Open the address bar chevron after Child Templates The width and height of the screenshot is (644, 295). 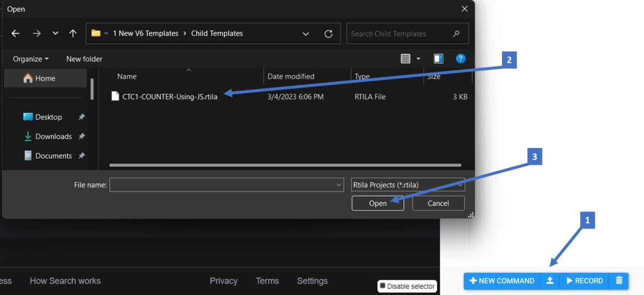tap(306, 33)
